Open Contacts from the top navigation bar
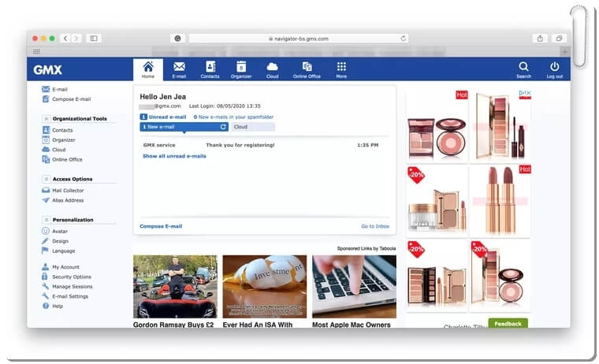Viewport: 599px width, 364px height. pos(210,69)
